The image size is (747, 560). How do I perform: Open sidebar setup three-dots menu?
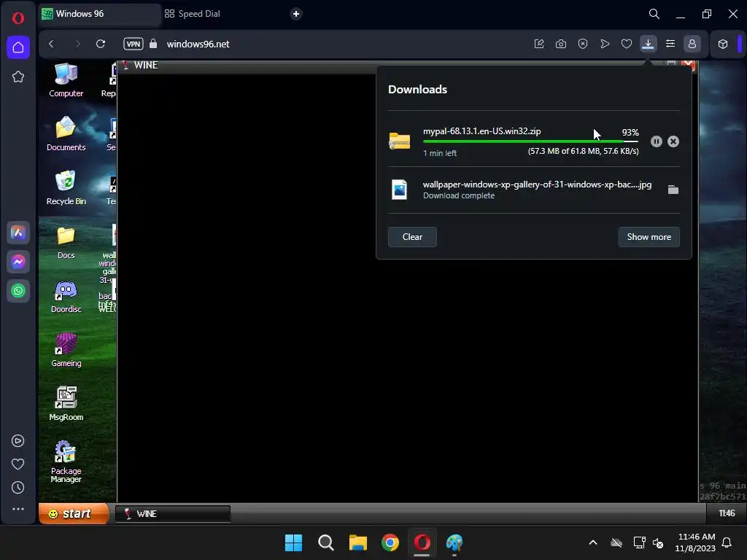tap(18, 509)
